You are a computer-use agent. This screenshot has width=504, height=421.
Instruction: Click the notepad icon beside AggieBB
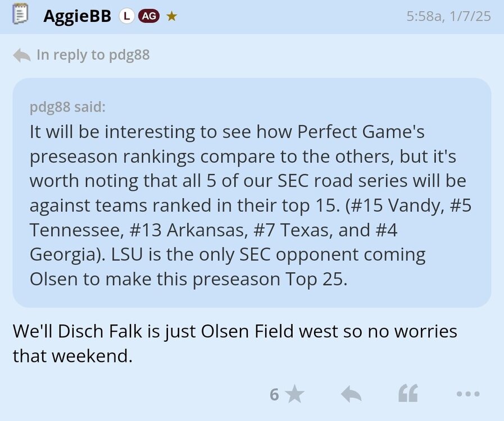pos(20,16)
